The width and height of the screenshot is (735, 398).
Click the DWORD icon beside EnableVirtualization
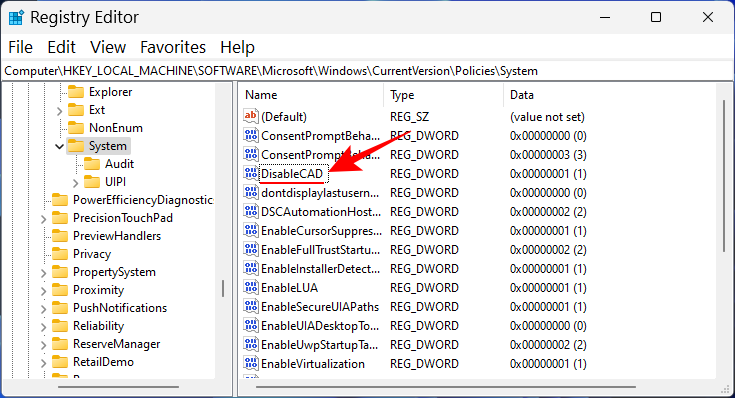(x=251, y=363)
